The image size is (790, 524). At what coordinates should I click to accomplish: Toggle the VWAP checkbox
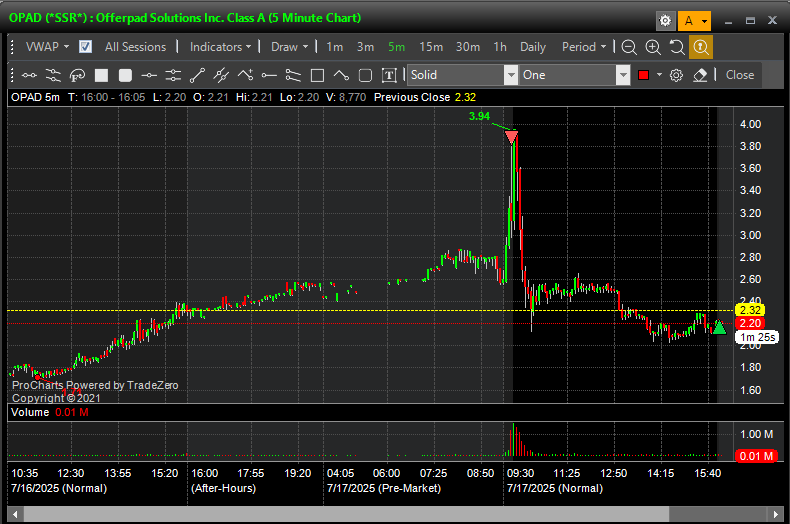[x=85, y=47]
